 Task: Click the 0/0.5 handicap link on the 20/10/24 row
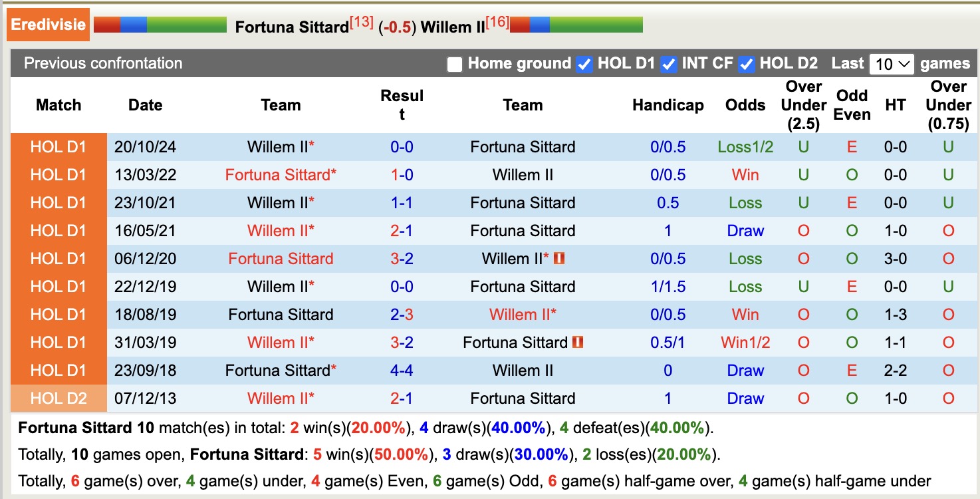coord(668,146)
